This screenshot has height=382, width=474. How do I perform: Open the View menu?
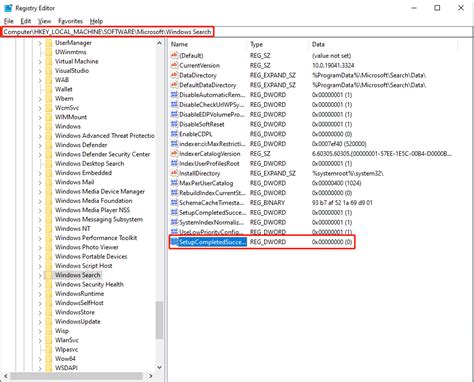coord(44,21)
